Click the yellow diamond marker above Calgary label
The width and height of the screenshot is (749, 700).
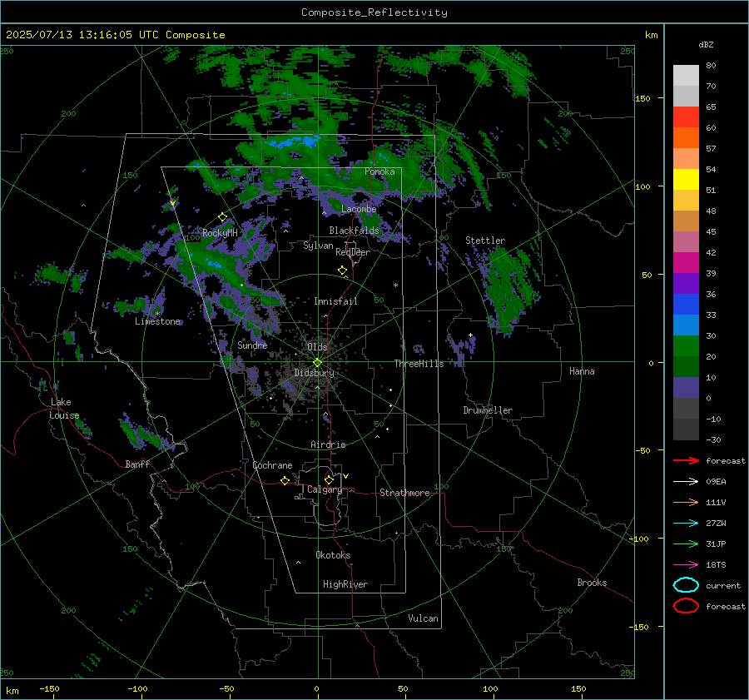(329, 479)
